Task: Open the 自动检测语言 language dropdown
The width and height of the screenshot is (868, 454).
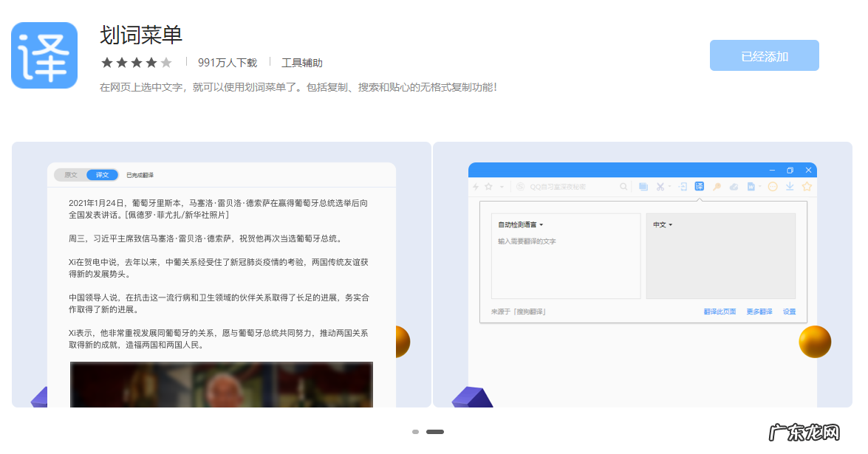Action: (x=520, y=223)
